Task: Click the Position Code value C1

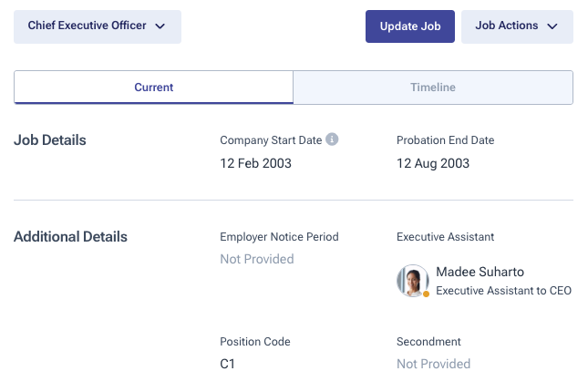Action: 228,364
